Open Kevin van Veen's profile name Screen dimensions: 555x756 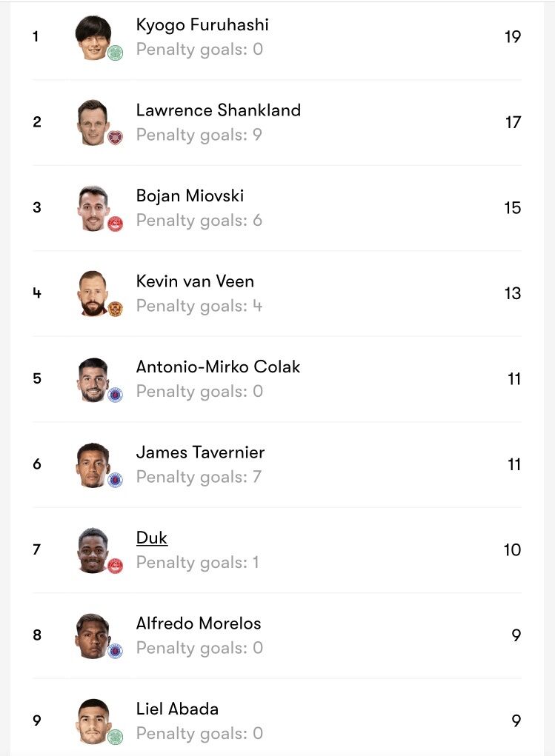[x=195, y=281]
